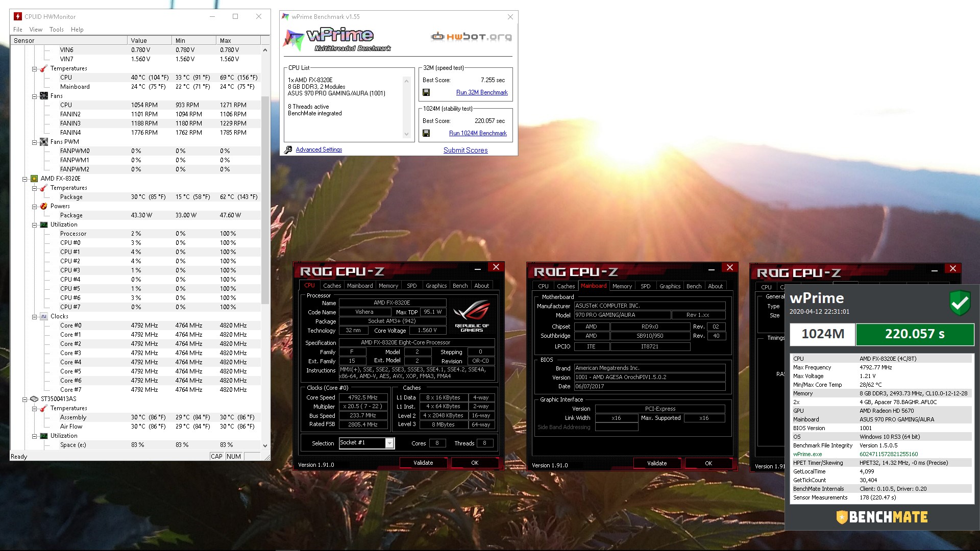This screenshot has width=980, height=551.
Task: Click CPU List scrollbar down arrow in wPrime
Action: [406, 134]
